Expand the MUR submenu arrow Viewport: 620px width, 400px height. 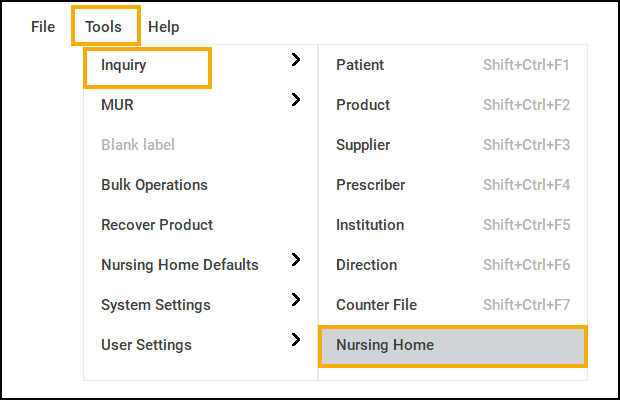295,100
